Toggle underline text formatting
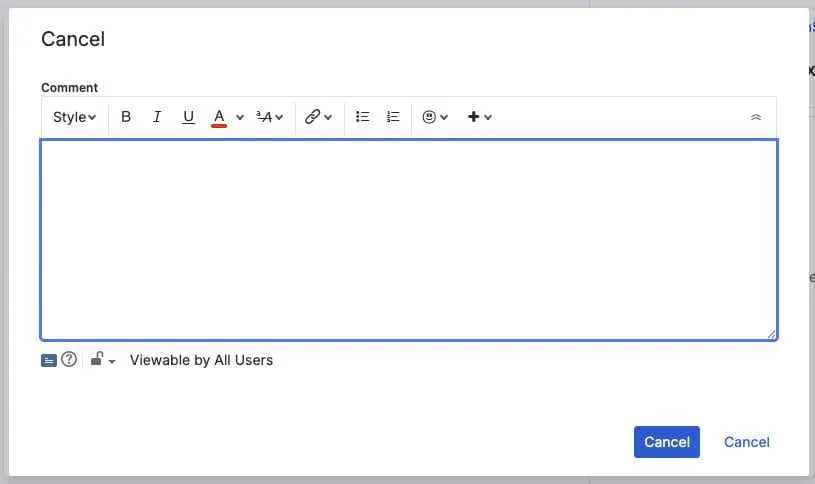The image size is (815, 484). point(188,117)
